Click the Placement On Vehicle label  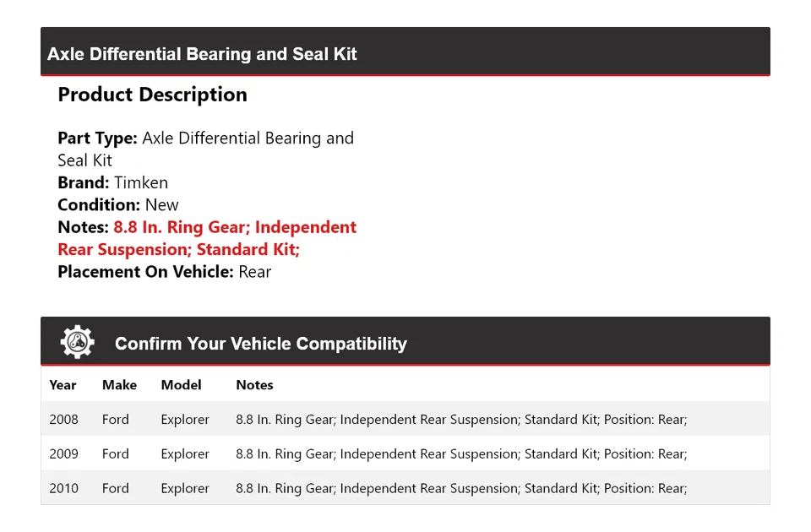145,272
